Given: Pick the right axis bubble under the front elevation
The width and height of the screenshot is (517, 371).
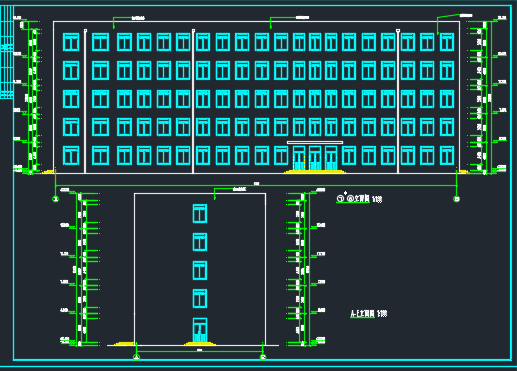Looking at the screenshot, I should pyautogui.click(x=456, y=199).
